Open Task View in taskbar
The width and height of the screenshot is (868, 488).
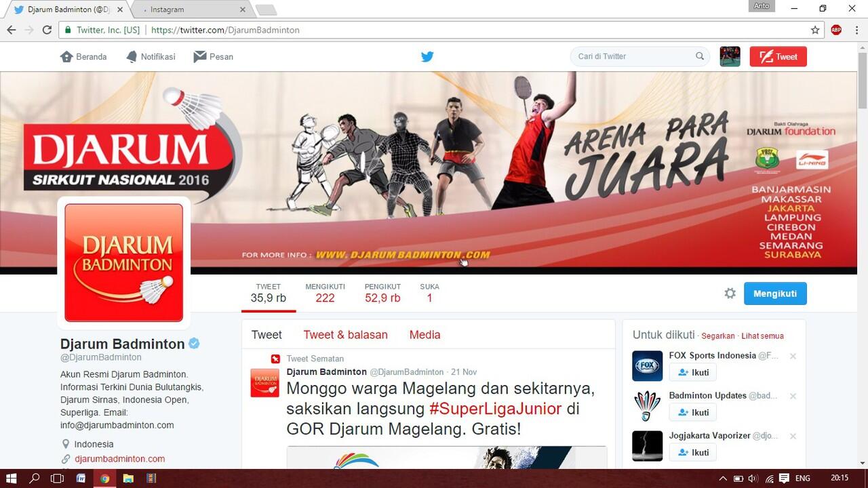point(58,478)
